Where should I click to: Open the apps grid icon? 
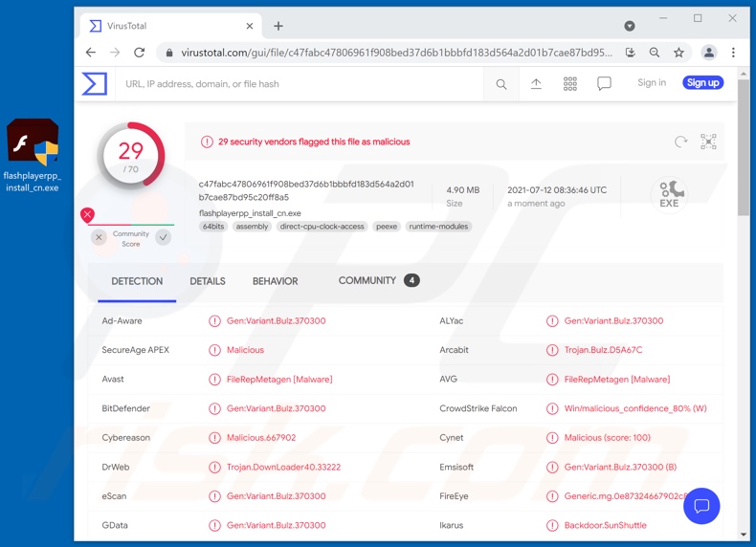point(570,84)
